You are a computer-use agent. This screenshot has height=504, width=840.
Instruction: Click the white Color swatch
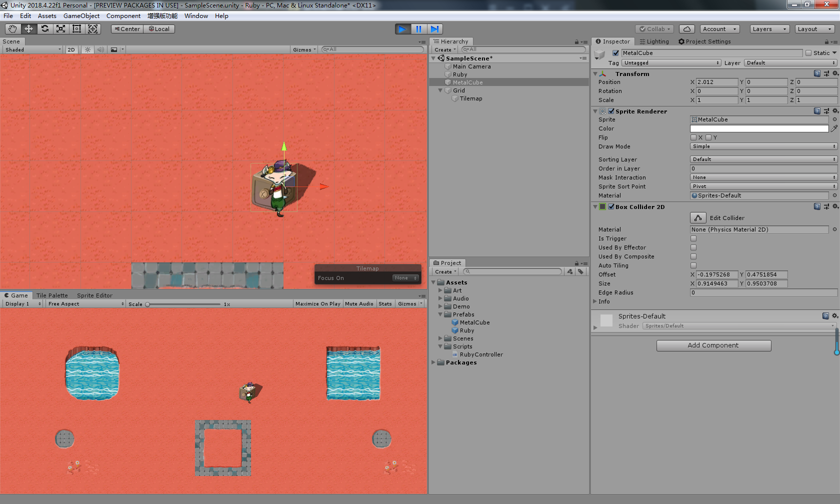pyautogui.click(x=759, y=128)
